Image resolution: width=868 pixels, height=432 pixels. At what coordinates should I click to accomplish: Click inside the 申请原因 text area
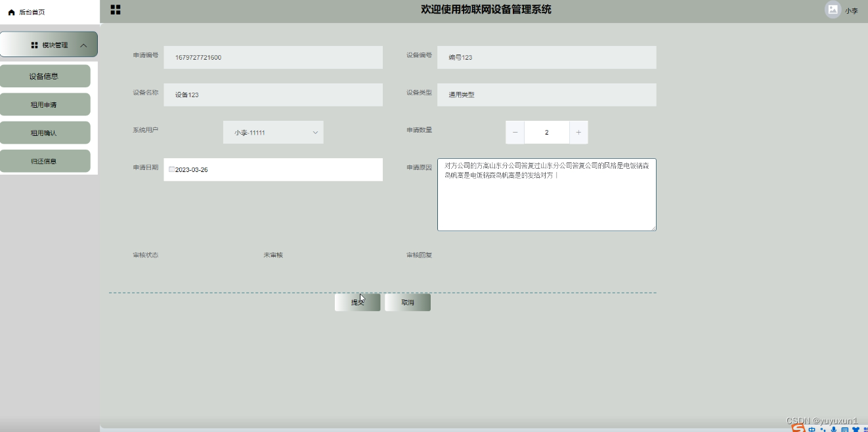(546, 194)
